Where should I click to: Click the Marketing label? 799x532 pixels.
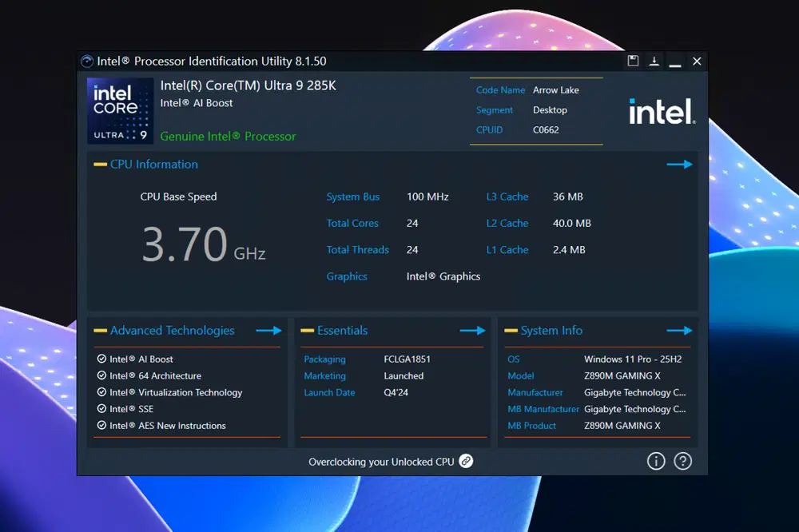(x=324, y=376)
